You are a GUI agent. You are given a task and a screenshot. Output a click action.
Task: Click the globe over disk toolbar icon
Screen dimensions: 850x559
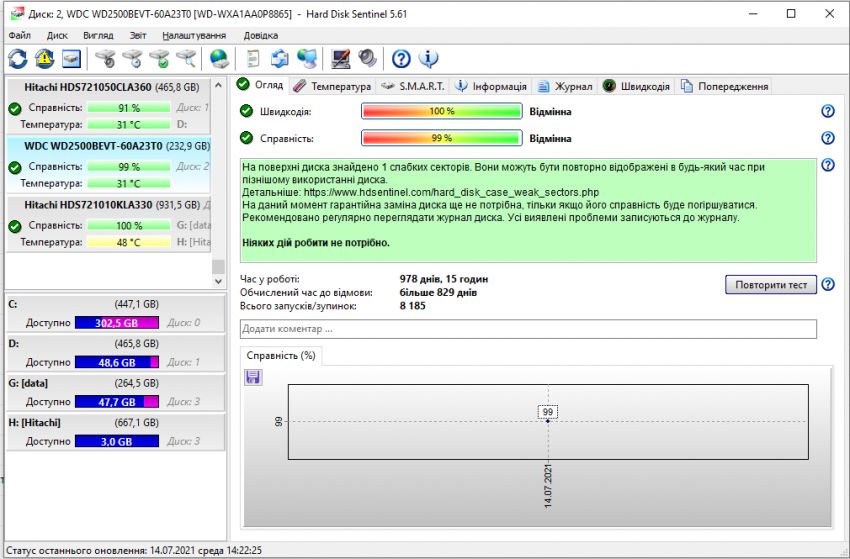(x=220, y=59)
